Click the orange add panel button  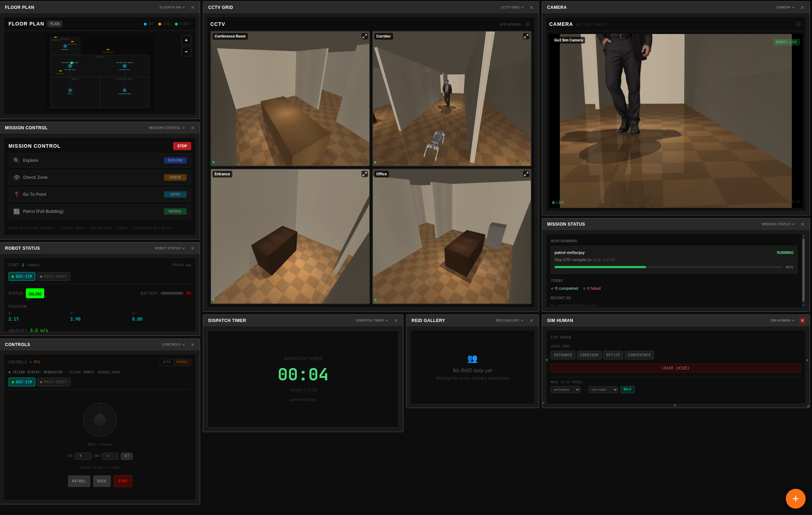tap(796, 499)
